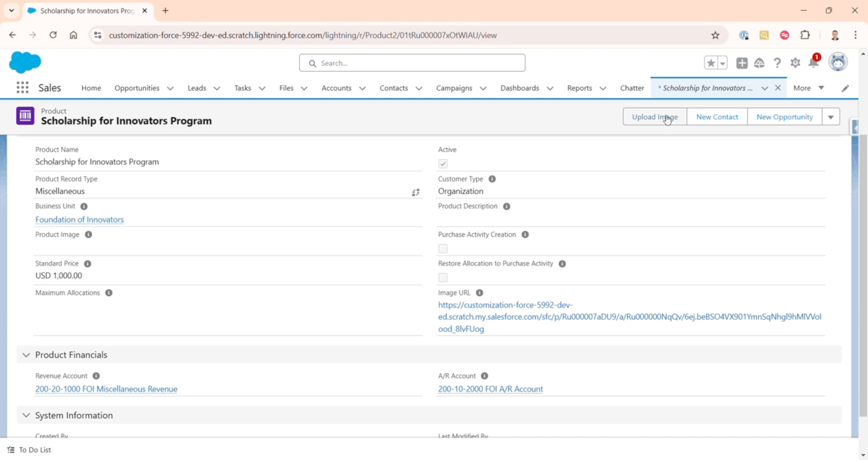
Task: Click the page vertical scrollbar
Action: point(863,275)
